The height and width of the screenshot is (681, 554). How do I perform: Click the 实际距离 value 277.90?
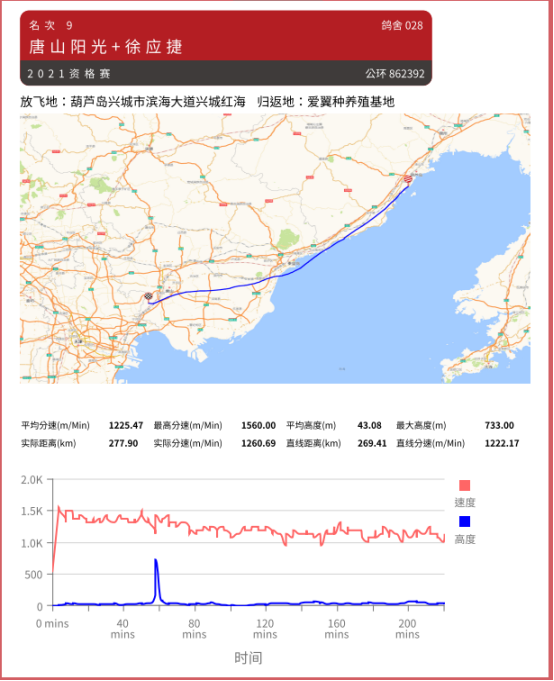123,443
